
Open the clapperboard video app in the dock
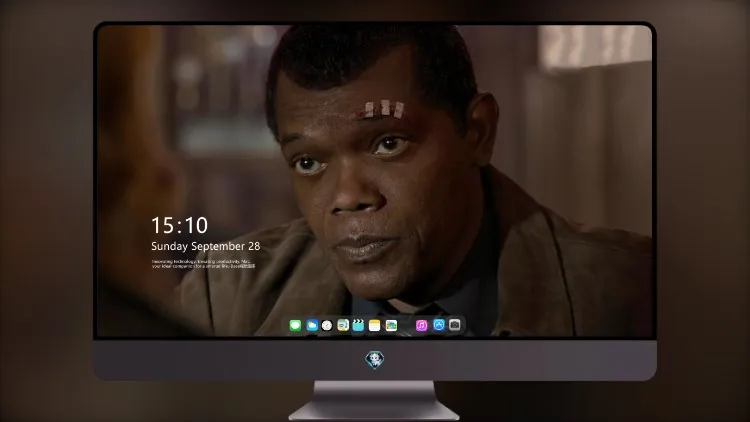tap(358, 325)
